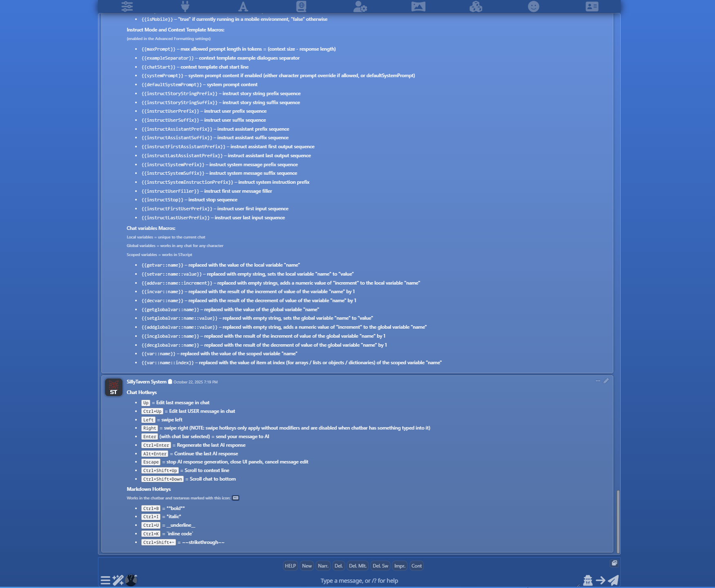Focus the 'Type a message' input field
Viewport: 715px width, 588px height.
coord(359,581)
